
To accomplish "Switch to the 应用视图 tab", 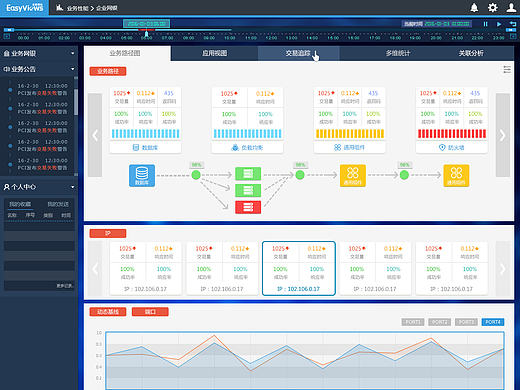I will (x=214, y=53).
